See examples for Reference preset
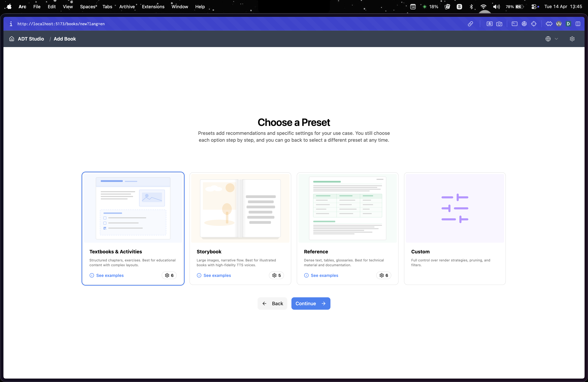This screenshot has height=382, width=588. pos(321,275)
